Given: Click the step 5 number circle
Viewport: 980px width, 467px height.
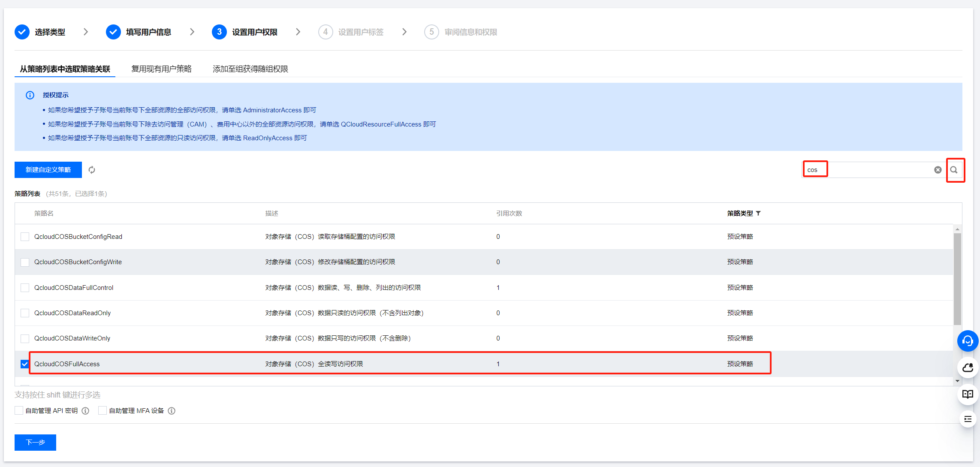Looking at the screenshot, I should (431, 32).
